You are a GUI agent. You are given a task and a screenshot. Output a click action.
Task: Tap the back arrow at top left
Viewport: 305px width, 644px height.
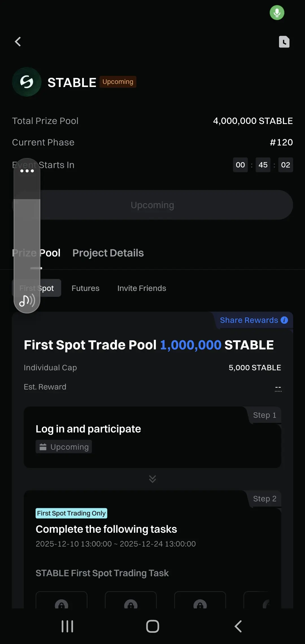tap(18, 42)
